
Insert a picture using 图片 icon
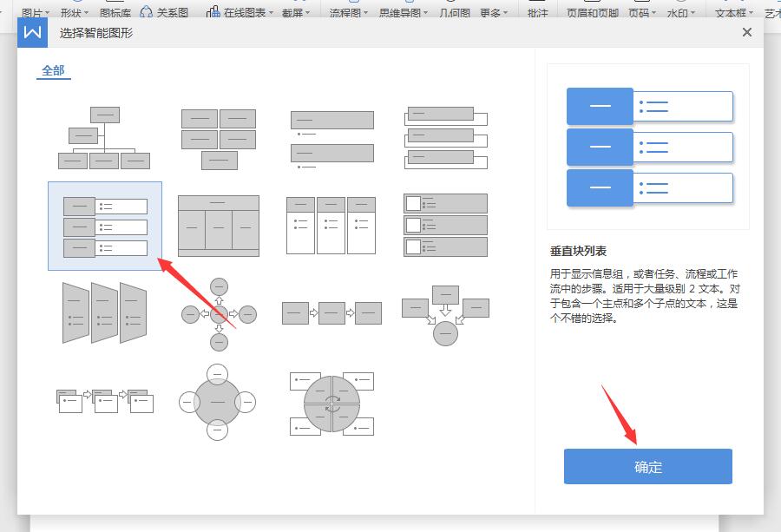(33, 13)
